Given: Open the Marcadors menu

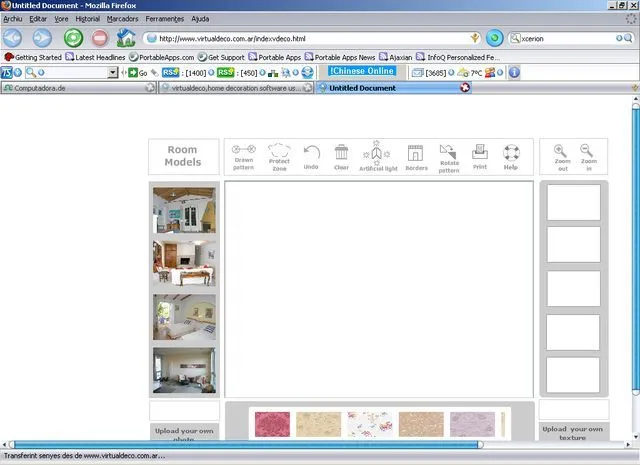Looking at the screenshot, I should (x=122, y=19).
